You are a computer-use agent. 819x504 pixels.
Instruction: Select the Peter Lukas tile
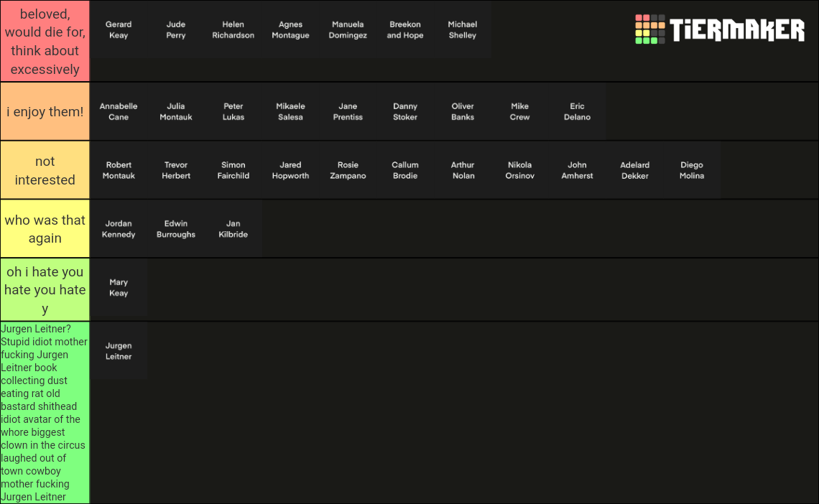(233, 111)
